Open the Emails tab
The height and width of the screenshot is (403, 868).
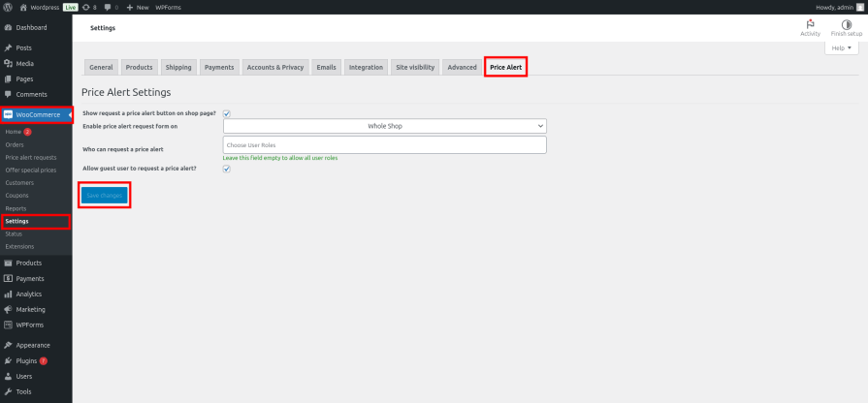click(326, 68)
